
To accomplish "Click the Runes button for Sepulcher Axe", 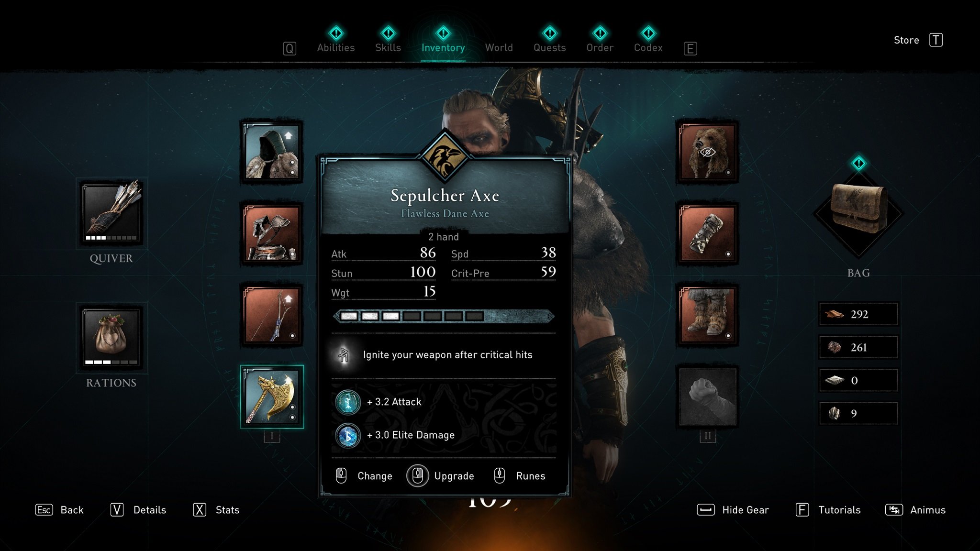I will click(x=529, y=475).
